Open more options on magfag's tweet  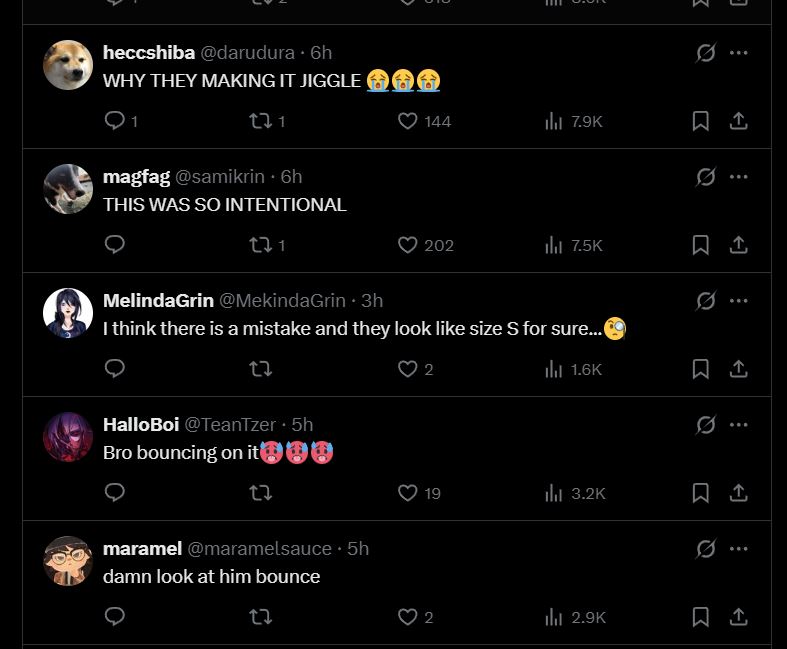[x=739, y=177]
